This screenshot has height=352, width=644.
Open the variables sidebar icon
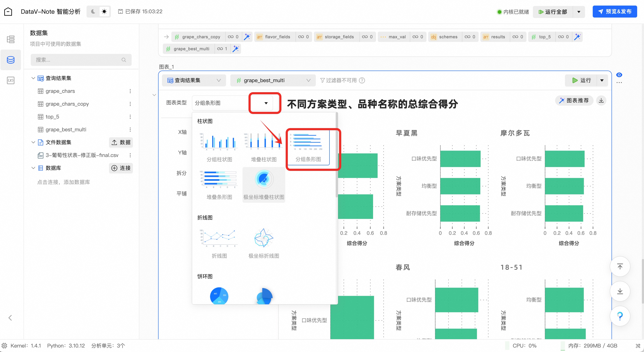tap(10, 80)
